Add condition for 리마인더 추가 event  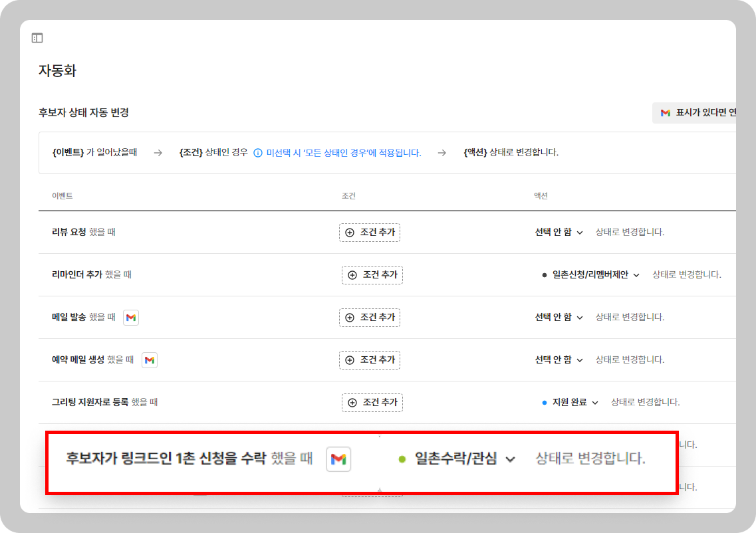[372, 275]
